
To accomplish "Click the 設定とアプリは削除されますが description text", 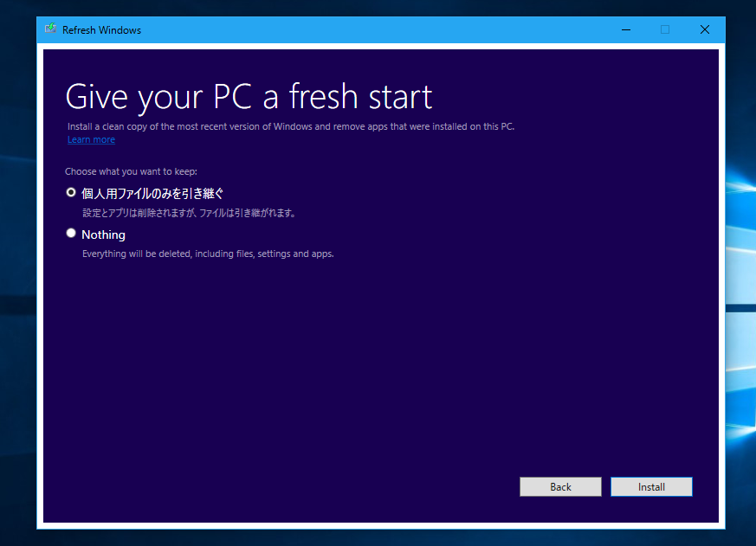I will [189, 213].
